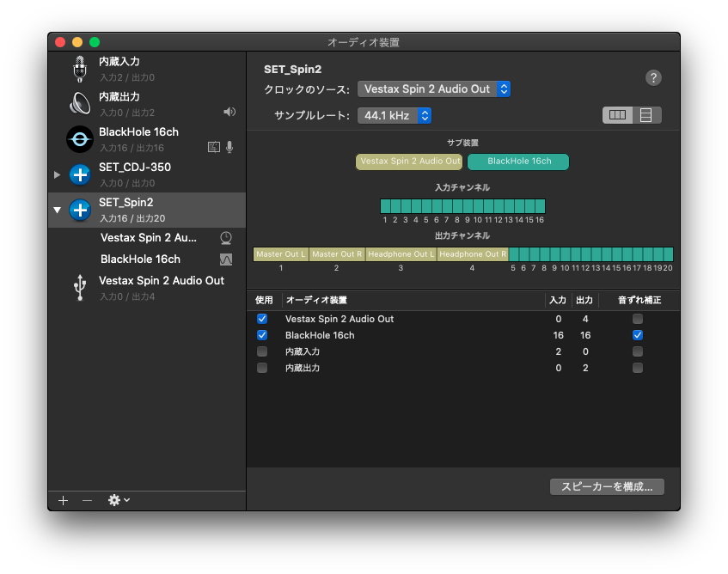728x574 pixels.
Task: Switch to column channel layout view
Action: click(x=617, y=115)
